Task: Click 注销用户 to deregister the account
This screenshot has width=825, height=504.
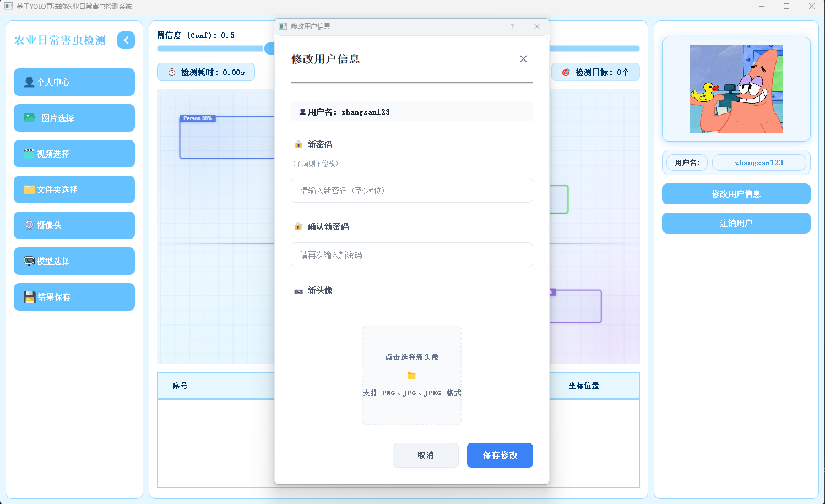Action: [736, 223]
